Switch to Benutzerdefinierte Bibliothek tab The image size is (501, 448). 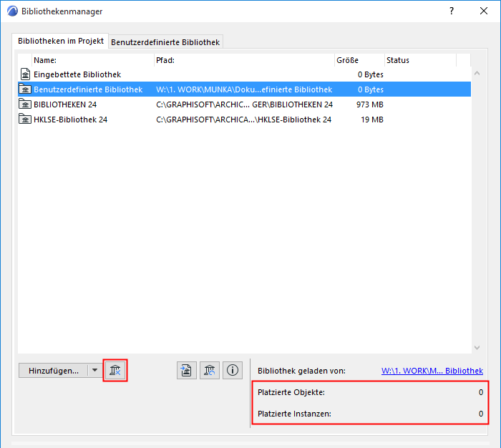[165, 42]
